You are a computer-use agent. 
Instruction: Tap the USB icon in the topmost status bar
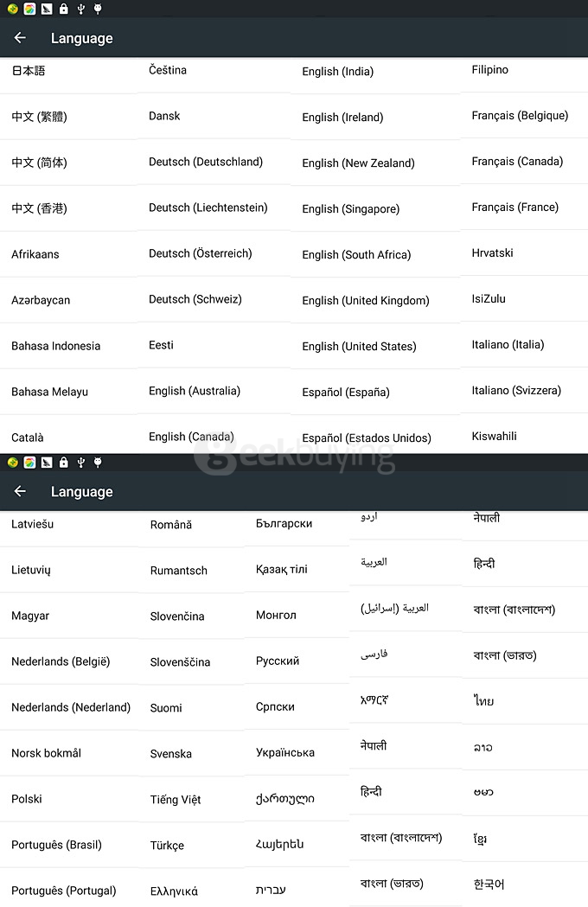[80, 9]
